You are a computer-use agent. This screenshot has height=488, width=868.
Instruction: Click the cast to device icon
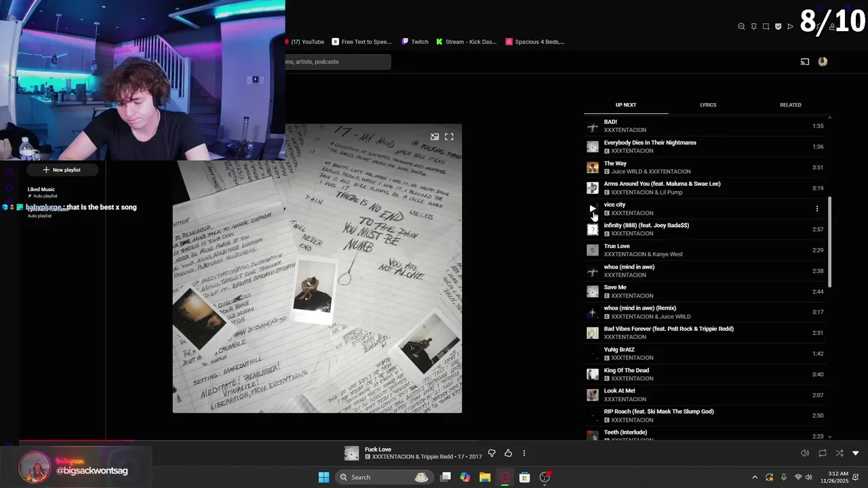click(x=805, y=62)
